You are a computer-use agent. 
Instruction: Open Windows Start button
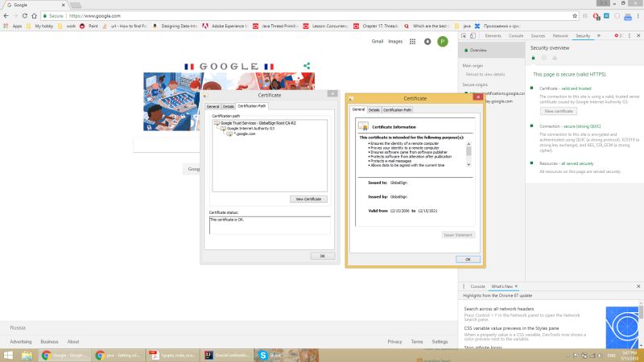click(8, 355)
